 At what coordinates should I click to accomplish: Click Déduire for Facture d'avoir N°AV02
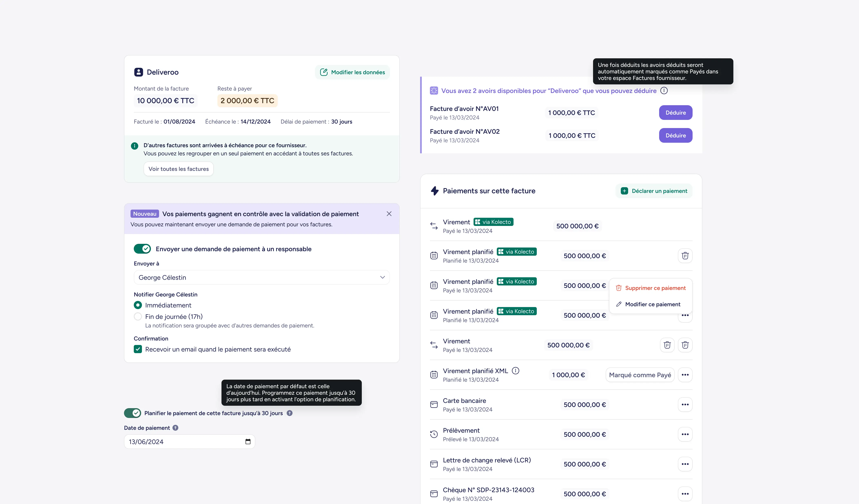pyautogui.click(x=675, y=135)
